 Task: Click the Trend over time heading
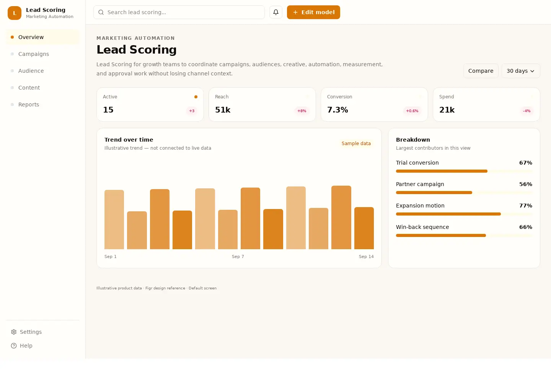[129, 140]
